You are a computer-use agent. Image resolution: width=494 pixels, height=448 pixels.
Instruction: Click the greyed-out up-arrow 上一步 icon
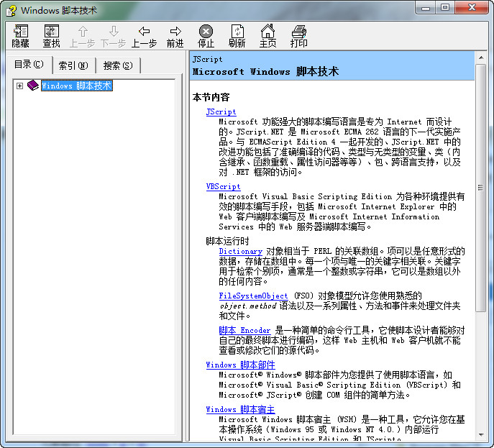(82, 36)
